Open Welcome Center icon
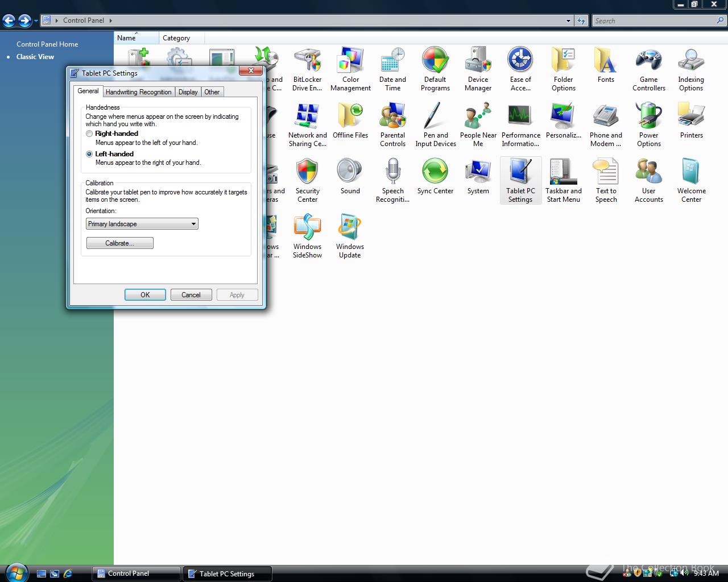 (x=691, y=181)
